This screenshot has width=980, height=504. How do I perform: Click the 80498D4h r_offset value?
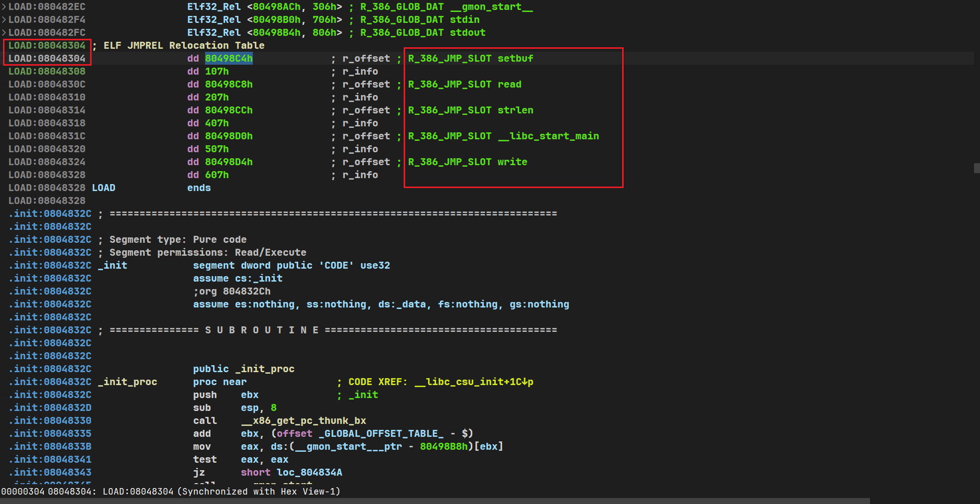coord(228,162)
